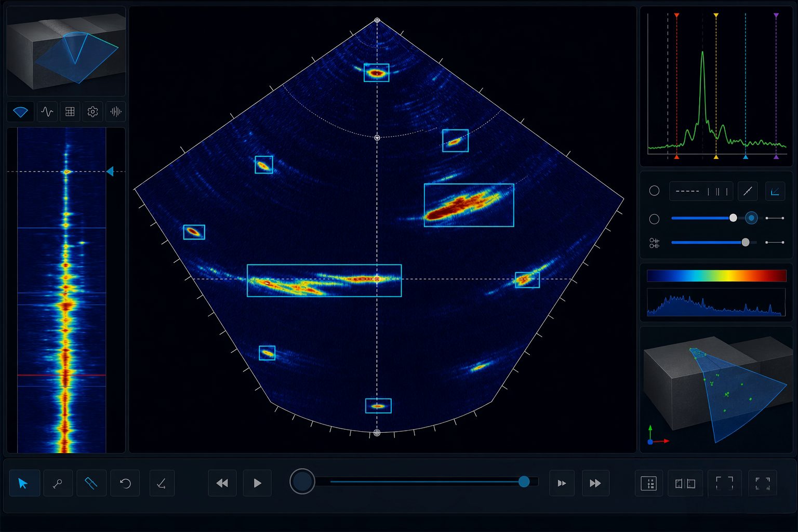Click the blue axis angle icon
Viewport: 798px width, 532px height.
pos(775,191)
